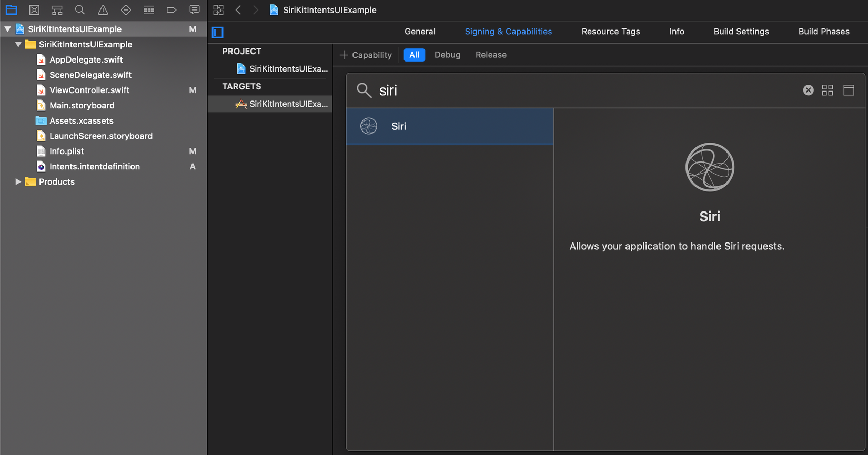
Task: Open the Breakpoint navigator
Action: (x=171, y=10)
